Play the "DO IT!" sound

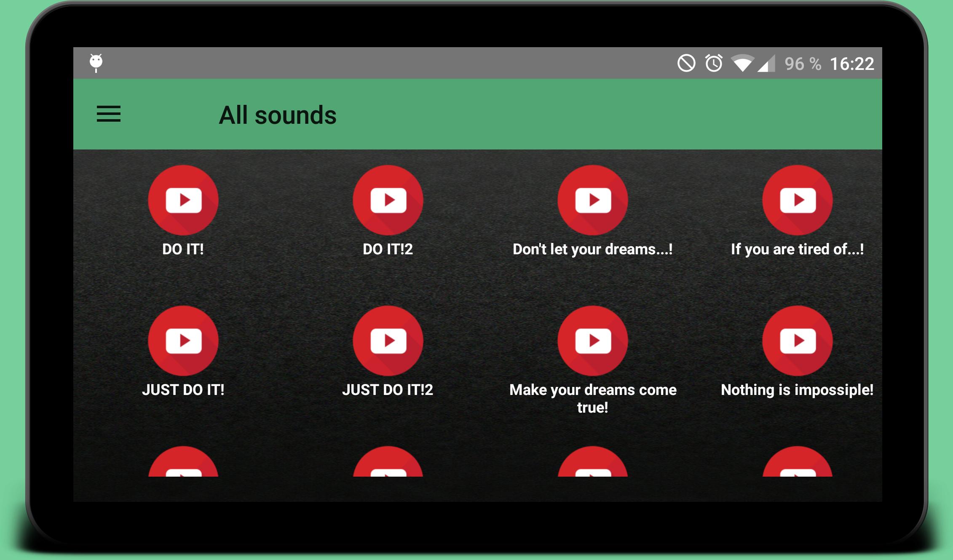pyautogui.click(x=183, y=200)
